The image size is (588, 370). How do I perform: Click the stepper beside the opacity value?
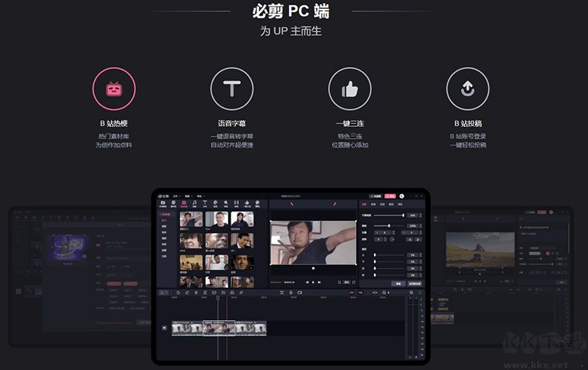[x=420, y=215]
